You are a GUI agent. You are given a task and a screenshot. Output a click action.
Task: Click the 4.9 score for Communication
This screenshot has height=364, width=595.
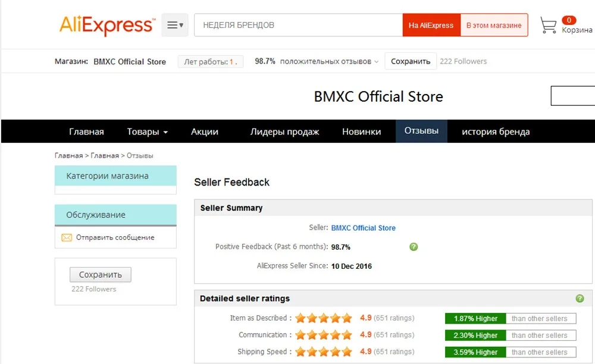click(366, 334)
